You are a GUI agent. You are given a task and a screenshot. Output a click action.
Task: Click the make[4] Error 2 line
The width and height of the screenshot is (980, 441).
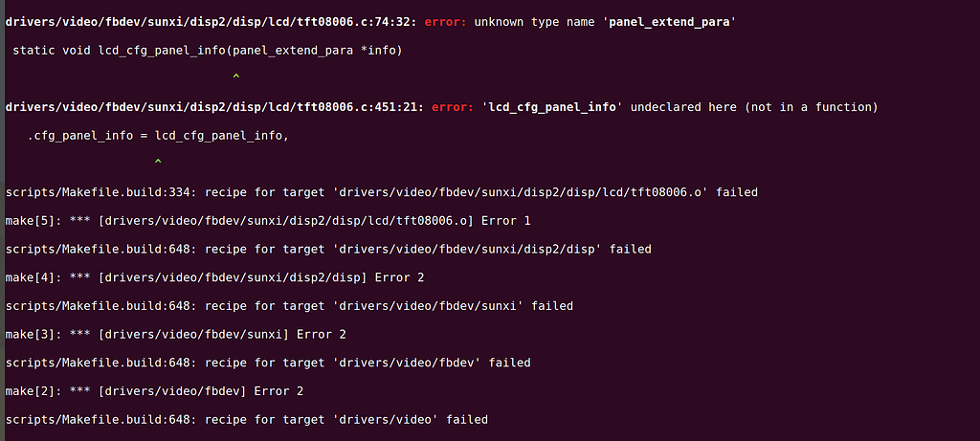pyautogui.click(x=214, y=277)
